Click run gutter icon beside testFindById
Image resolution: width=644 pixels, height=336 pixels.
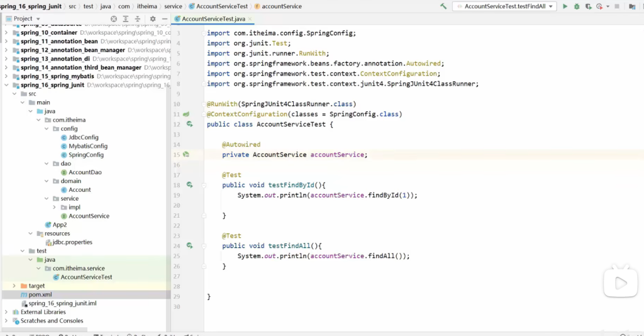[x=189, y=185]
